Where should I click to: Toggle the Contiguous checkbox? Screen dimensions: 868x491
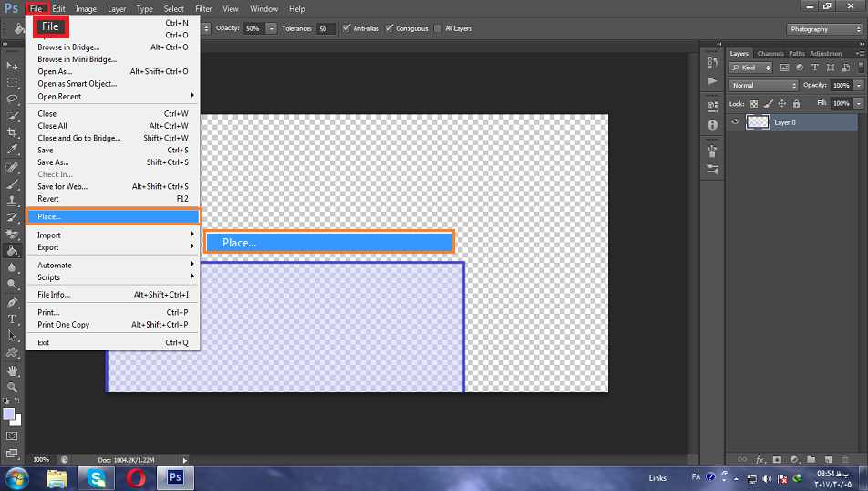pos(389,28)
